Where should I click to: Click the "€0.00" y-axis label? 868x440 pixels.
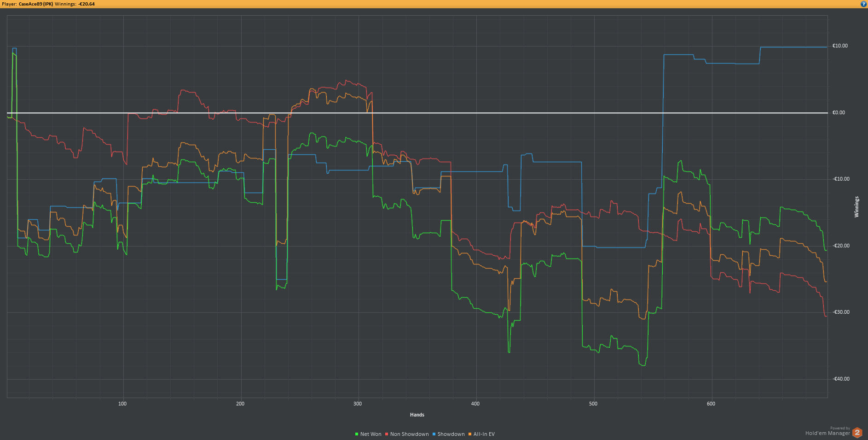(x=839, y=113)
